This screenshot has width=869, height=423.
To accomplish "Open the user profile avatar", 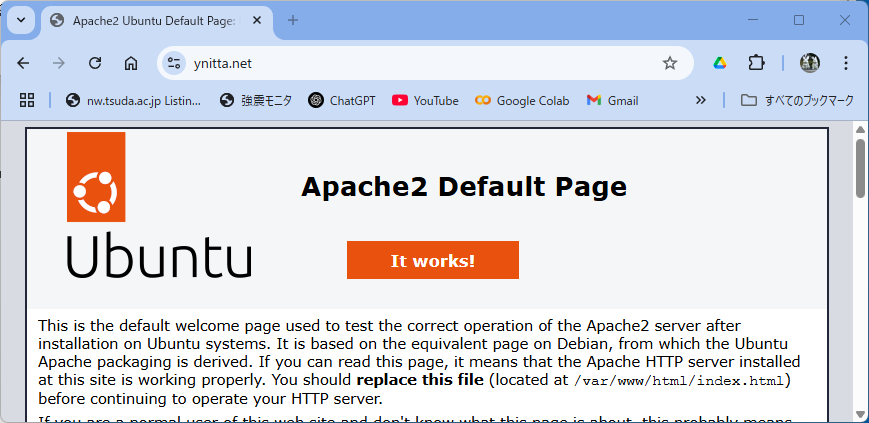I will [810, 63].
